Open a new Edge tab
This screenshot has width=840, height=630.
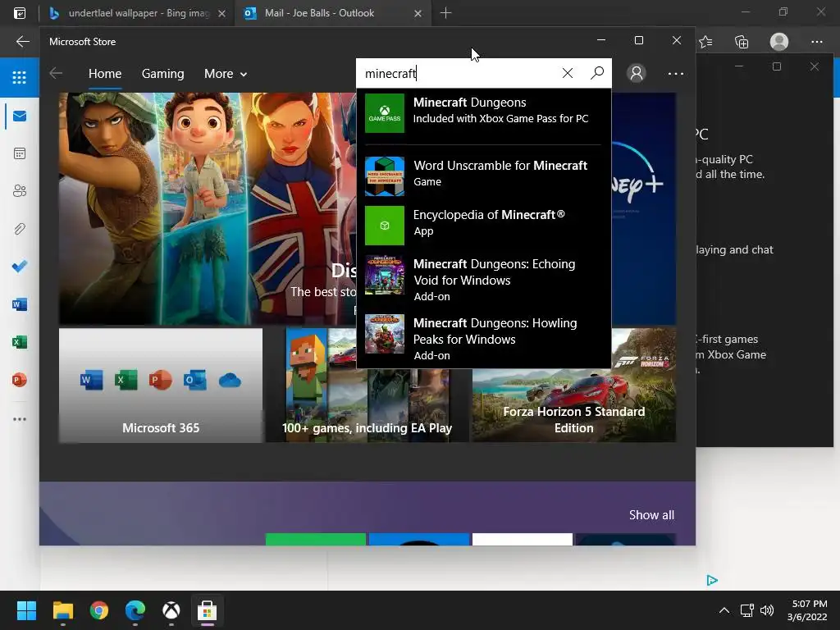[445, 13]
